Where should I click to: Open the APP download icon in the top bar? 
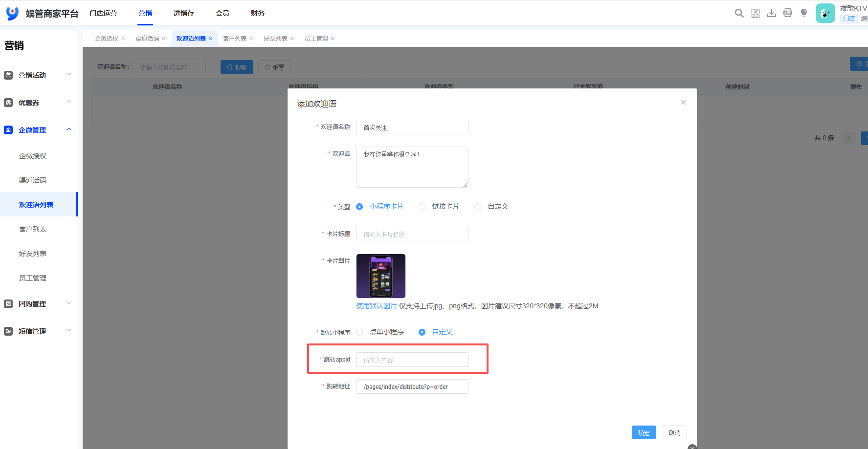pos(787,13)
